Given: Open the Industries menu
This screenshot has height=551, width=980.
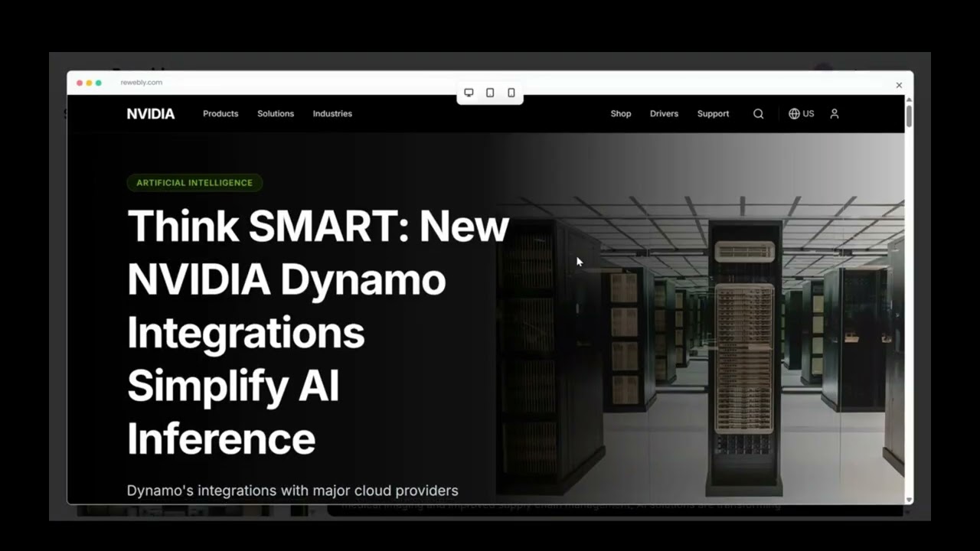Looking at the screenshot, I should click(x=332, y=113).
